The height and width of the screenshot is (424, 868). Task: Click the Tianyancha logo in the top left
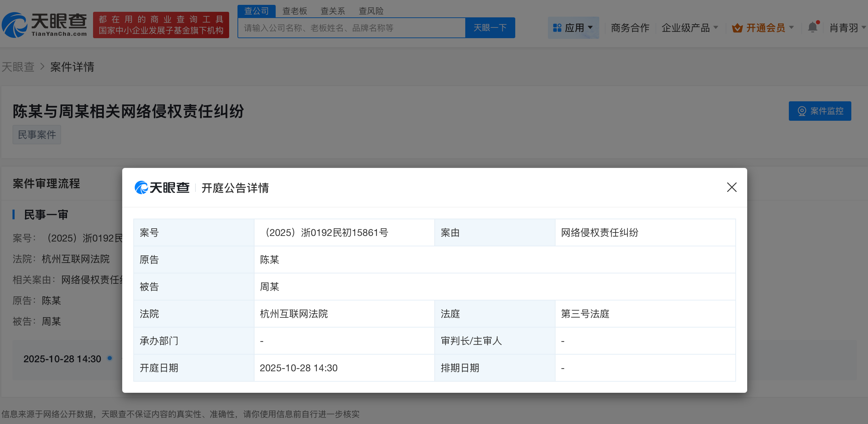pos(45,24)
